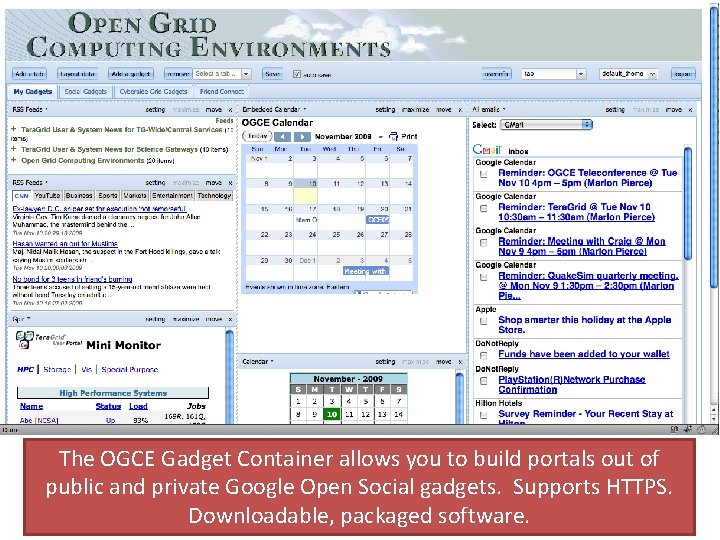Viewport: 720px width, 540px height.
Task: Expand TeraGrid News for TG-Wide/Central Services feed
Action: [14, 129]
